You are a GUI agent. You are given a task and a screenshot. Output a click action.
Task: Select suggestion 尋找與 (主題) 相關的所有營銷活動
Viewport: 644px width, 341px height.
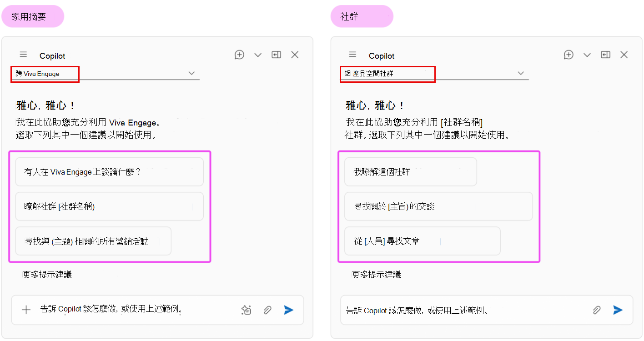coord(93,241)
